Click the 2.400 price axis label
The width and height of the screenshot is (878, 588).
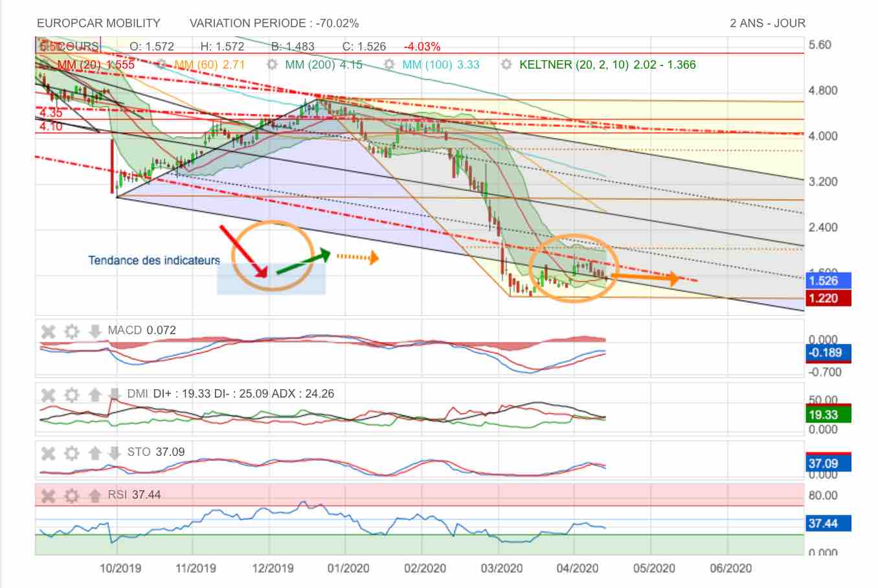click(x=823, y=227)
